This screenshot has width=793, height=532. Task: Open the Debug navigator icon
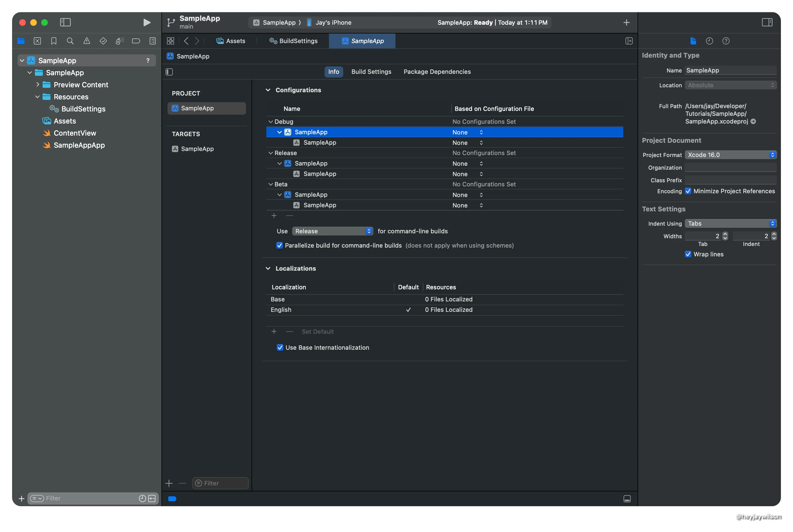(119, 41)
